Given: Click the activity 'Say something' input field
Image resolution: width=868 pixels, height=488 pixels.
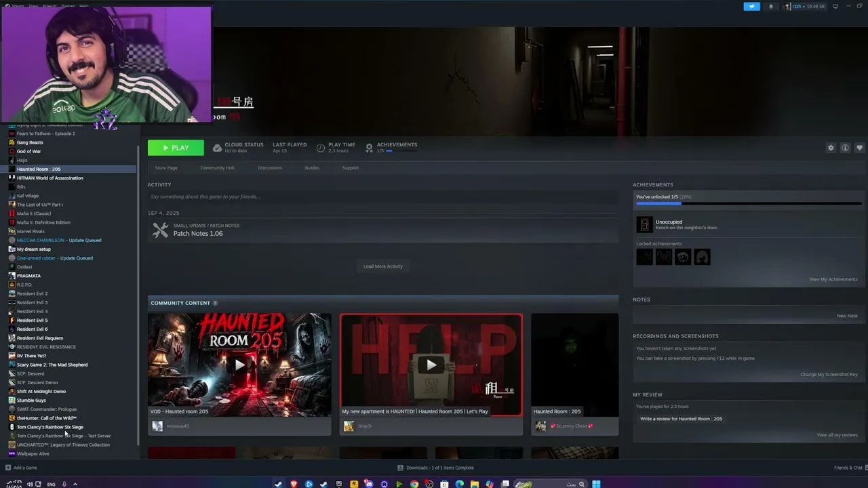Looking at the screenshot, I should (x=383, y=197).
